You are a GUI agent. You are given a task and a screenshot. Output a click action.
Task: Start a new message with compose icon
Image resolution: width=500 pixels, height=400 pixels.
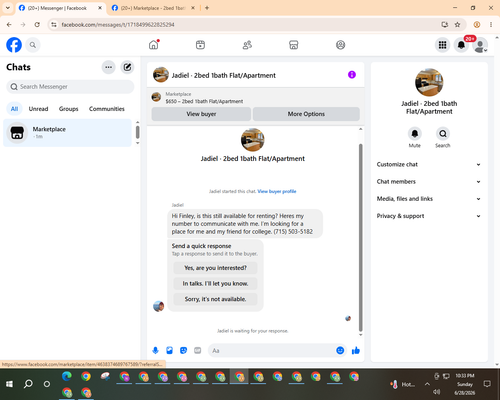coord(127,67)
